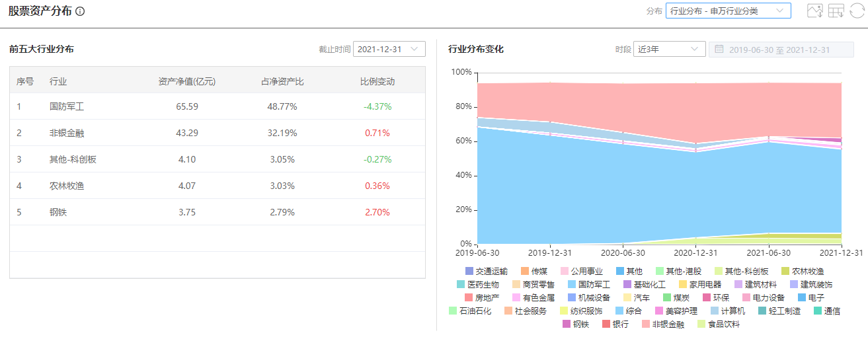
Task: Click the date range input field
Action: pyautogui.click(x=780, y=50)
